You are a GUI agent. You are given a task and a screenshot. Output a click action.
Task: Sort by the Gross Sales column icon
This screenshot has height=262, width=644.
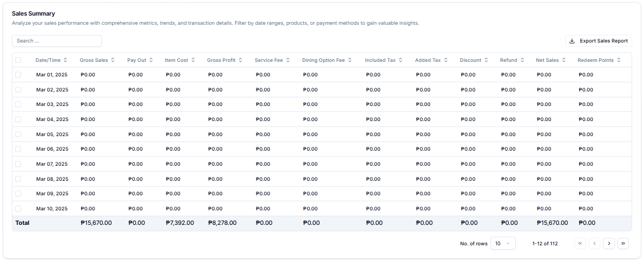(113, 60)
